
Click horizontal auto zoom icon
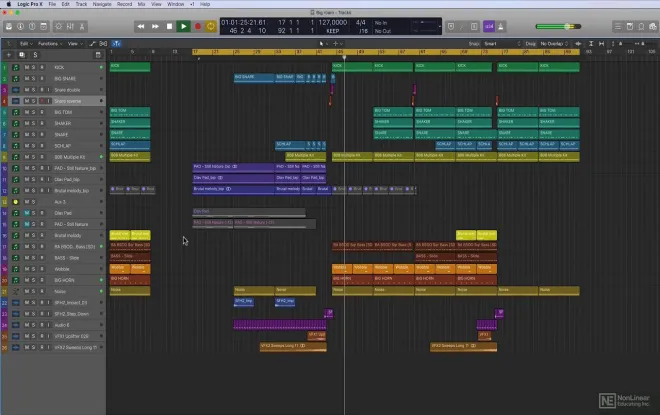[601, 44]
